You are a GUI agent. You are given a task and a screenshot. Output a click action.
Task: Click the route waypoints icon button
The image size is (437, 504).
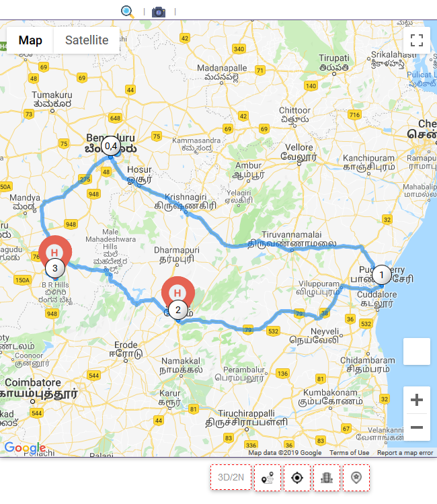coord(268,478)
